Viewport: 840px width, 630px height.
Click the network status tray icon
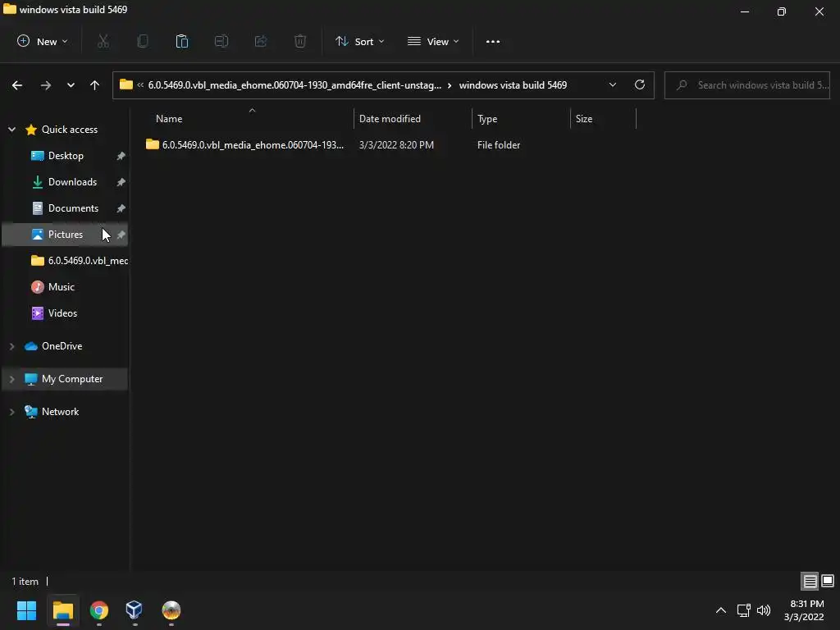743,610
